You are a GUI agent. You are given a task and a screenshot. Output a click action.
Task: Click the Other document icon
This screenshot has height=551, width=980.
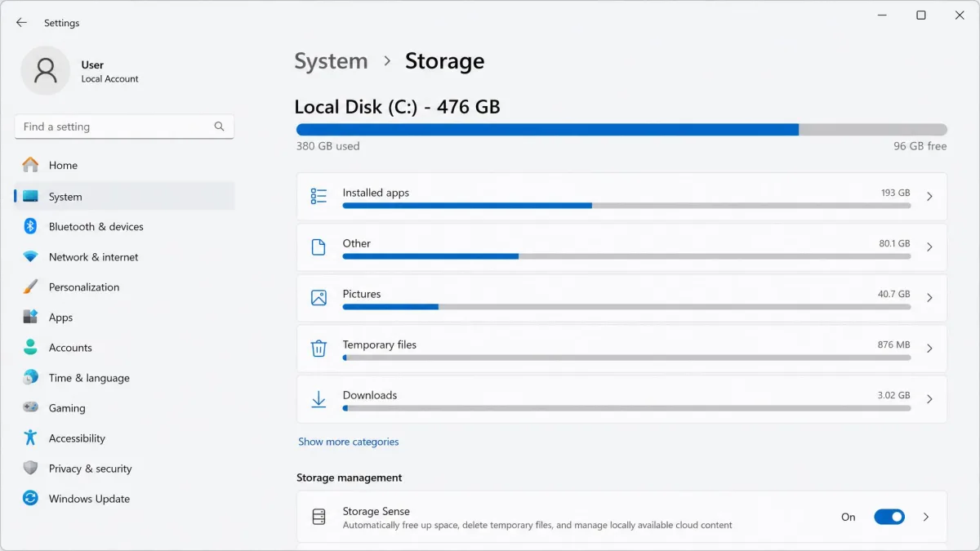(x=318, y=247)
